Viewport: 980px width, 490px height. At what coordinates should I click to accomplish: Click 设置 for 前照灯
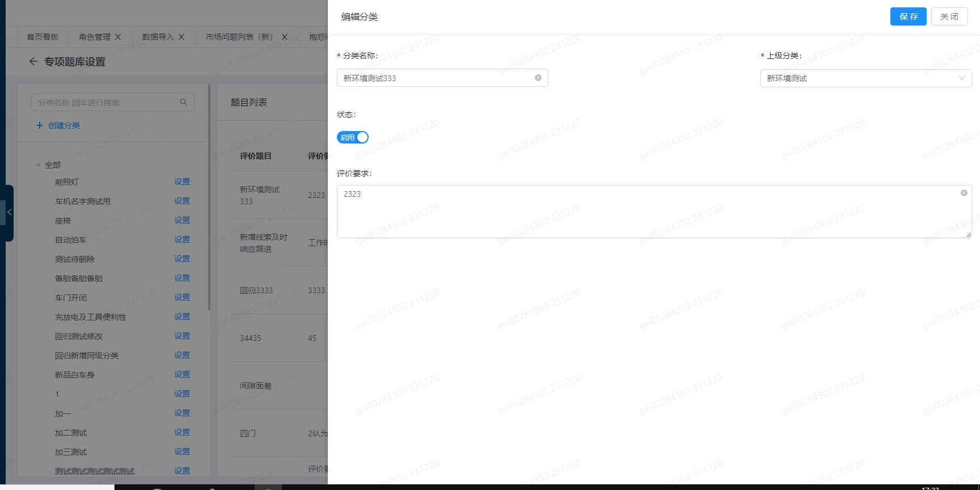point(182,181)
